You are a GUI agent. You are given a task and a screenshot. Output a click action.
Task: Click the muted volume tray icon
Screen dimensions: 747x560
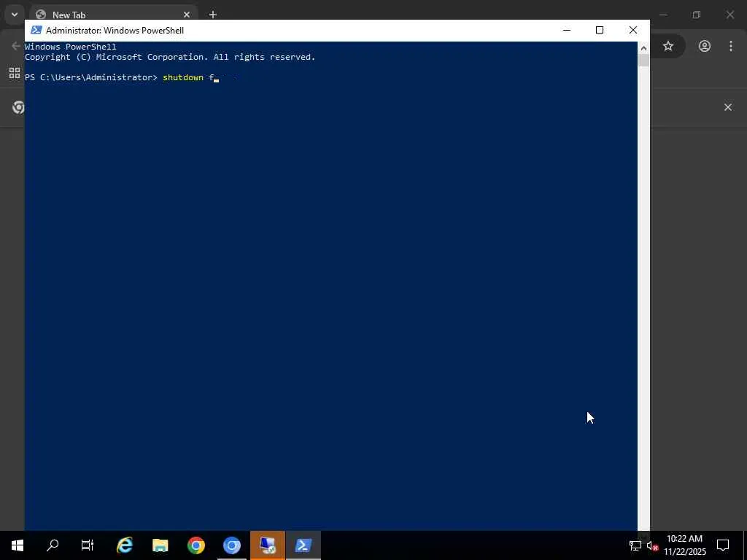pos(652,545)
